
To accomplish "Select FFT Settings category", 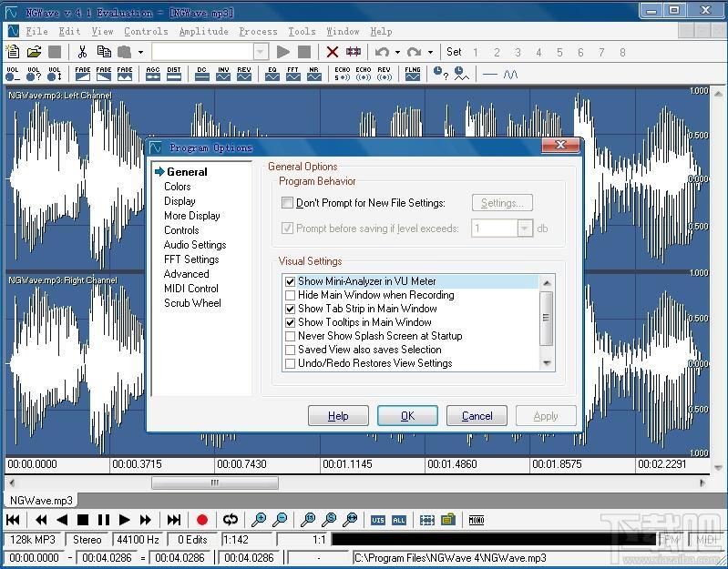I will click(191, 259).
